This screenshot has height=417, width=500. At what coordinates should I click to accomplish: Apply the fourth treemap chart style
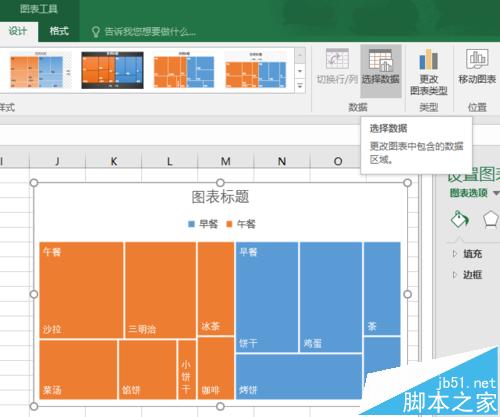(256, 70)
